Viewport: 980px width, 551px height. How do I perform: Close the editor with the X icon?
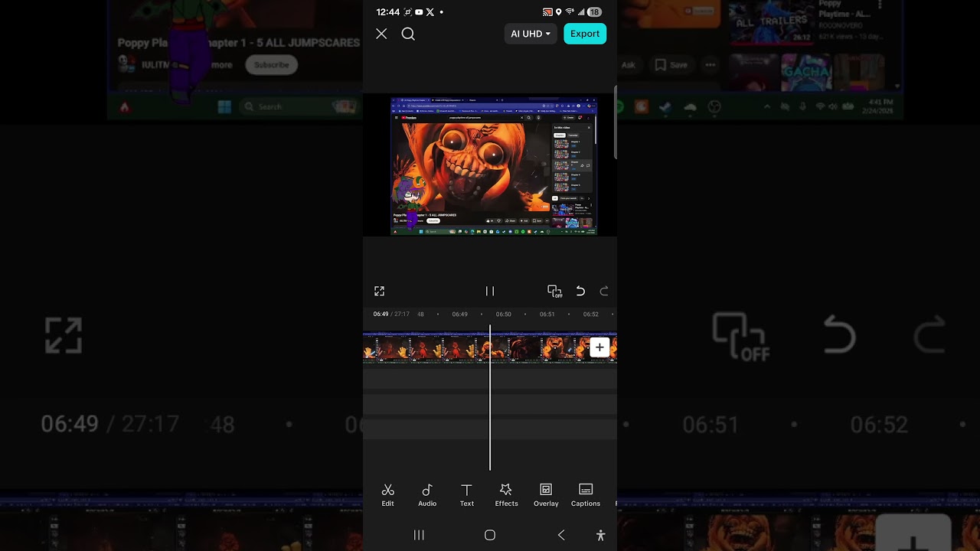point(381,34)
